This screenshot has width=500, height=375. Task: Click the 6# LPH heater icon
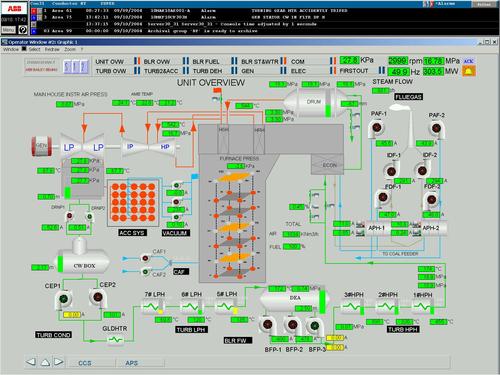pos(191,307)
